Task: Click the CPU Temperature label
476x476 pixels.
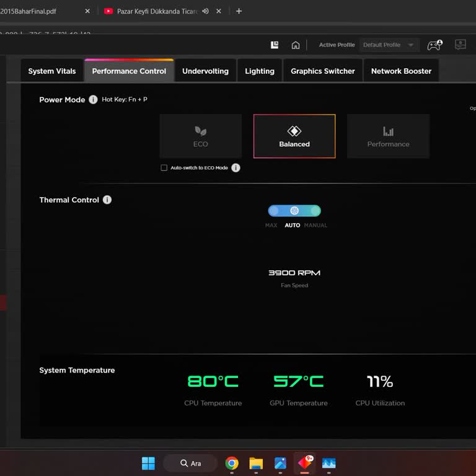Action: [x=213, y=403]
